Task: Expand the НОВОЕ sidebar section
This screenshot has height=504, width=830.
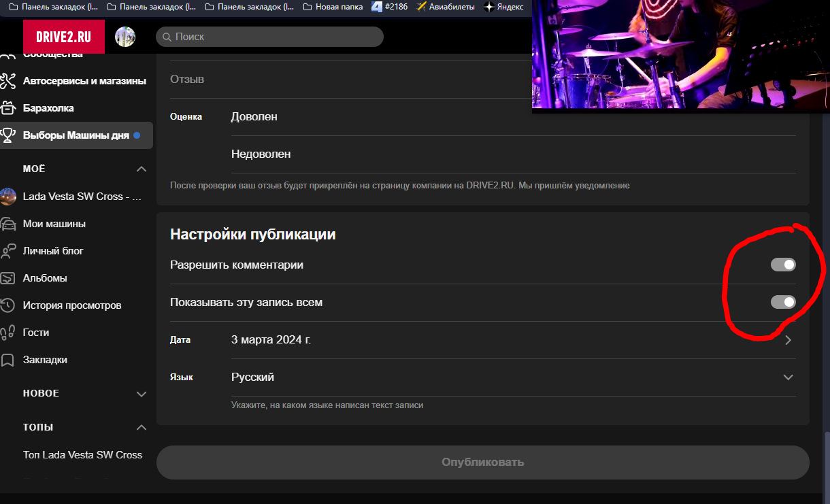Action: pos(142,394)
